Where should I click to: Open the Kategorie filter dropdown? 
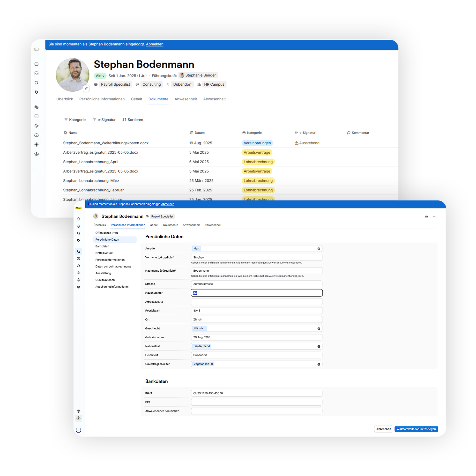click(75, 120)
